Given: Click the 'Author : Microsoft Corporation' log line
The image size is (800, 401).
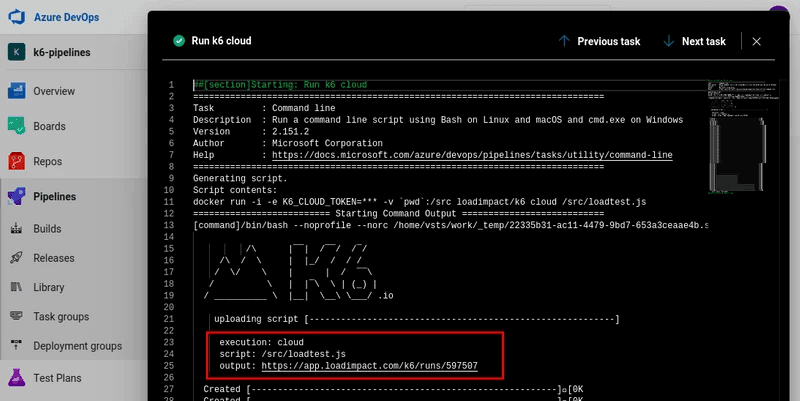Looking at the screenshot, I should click(288, 143).
